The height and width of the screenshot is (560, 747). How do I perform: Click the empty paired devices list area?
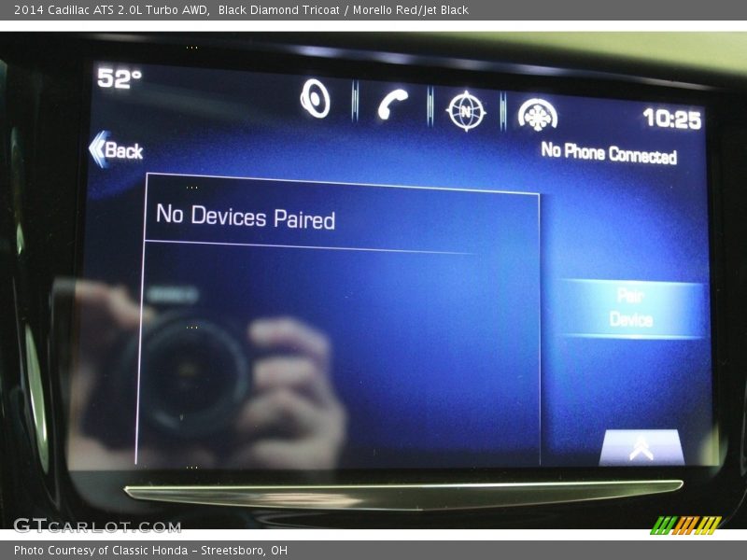click(341, 355)
